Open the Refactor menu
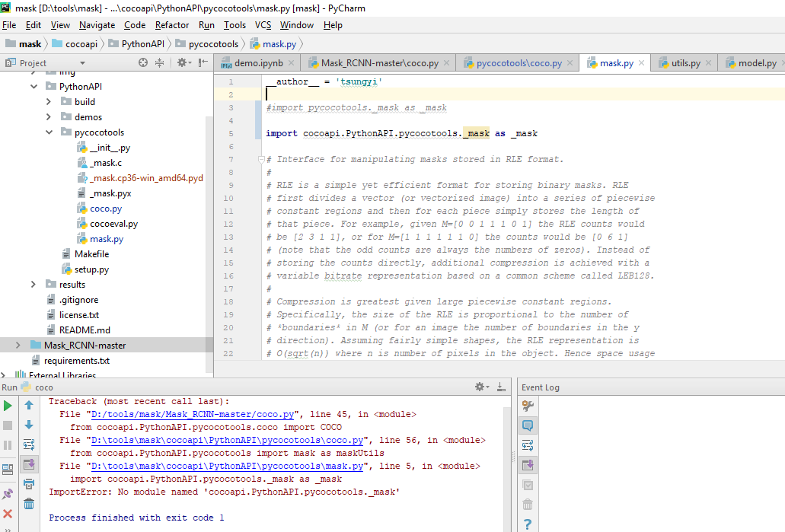 pyautogui.click(x=171, y=25)
